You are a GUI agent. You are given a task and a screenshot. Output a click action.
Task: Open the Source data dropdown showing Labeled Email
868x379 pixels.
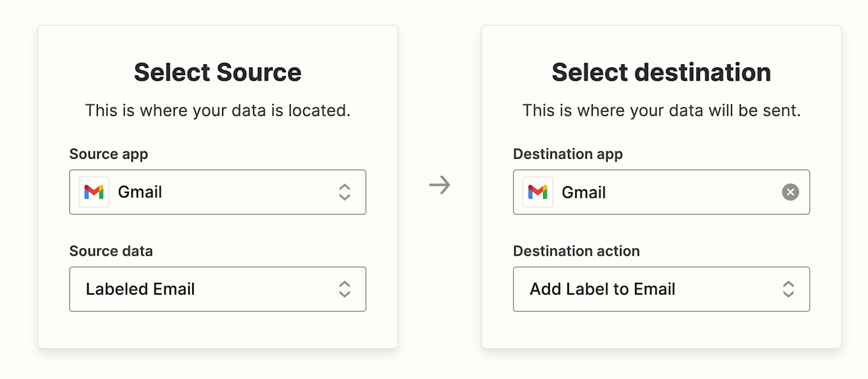point(217,289)
